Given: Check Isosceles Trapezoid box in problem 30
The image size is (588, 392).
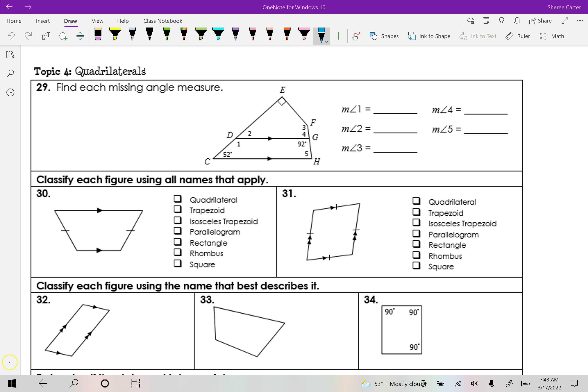Looking at the screenshot, I should [178, 220].
